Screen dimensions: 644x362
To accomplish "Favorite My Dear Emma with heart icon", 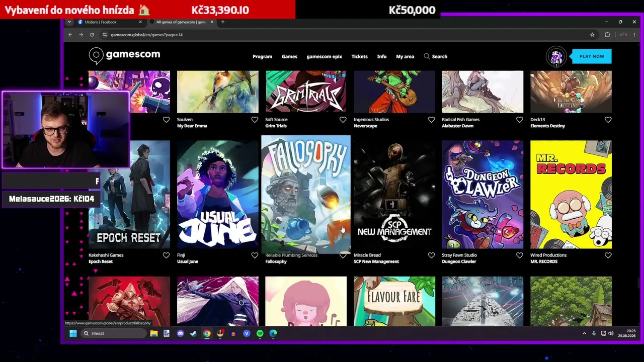I will click(255, 120).
